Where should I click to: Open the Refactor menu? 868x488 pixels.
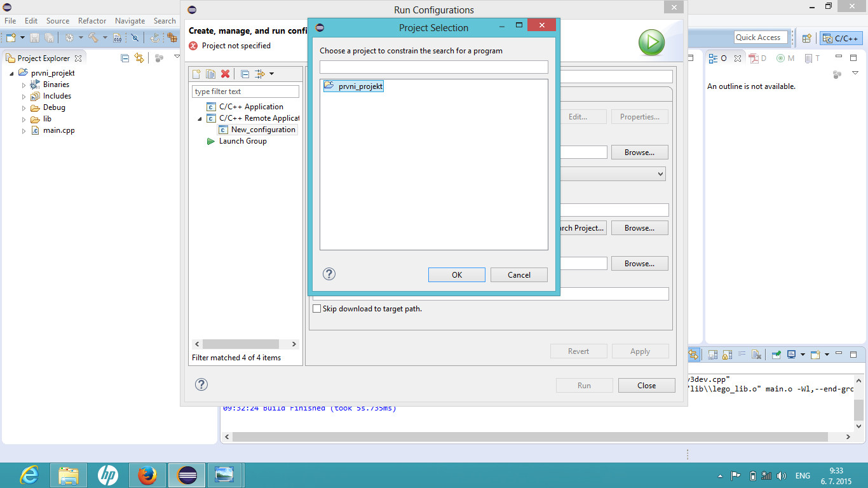92,21
